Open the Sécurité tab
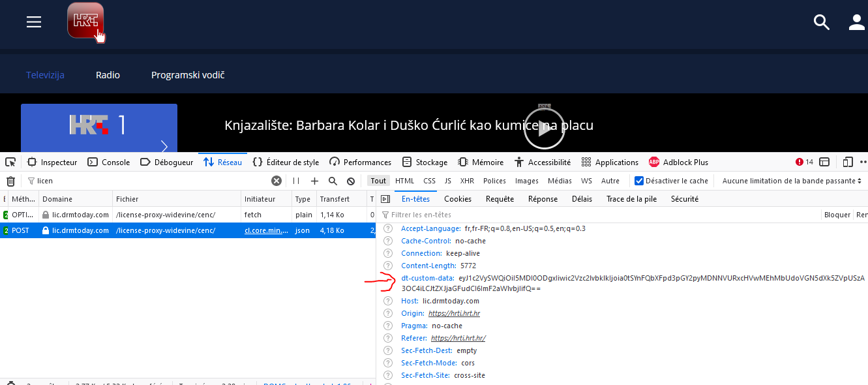This screenshot has height=385, width=868. [684, 199]
